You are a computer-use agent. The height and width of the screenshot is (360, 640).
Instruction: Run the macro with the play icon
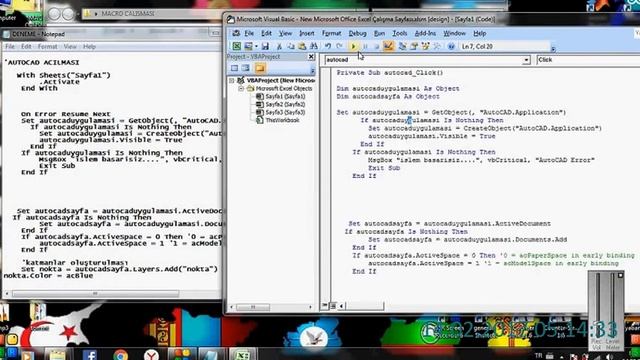(x=353, y=47)
